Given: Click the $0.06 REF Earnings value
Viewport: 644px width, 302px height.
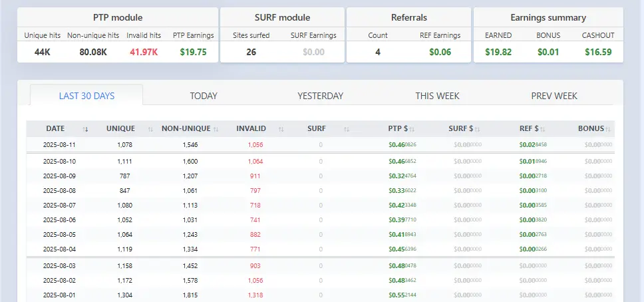Looking at the screenshot, I should click(x=440, y=52).
